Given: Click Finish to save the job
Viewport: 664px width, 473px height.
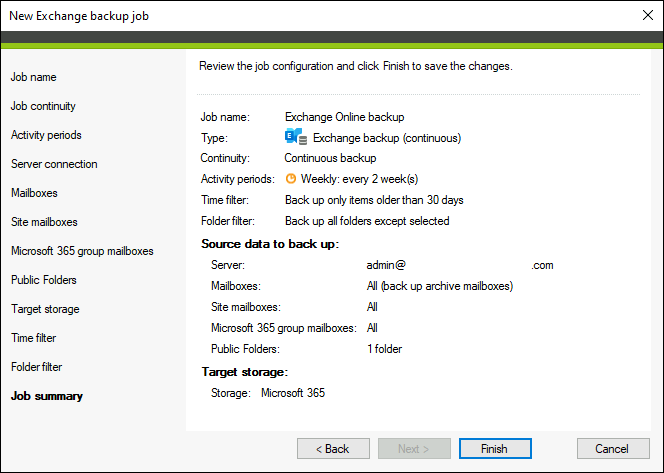Looking at the screenshot, I should (495, 449).
